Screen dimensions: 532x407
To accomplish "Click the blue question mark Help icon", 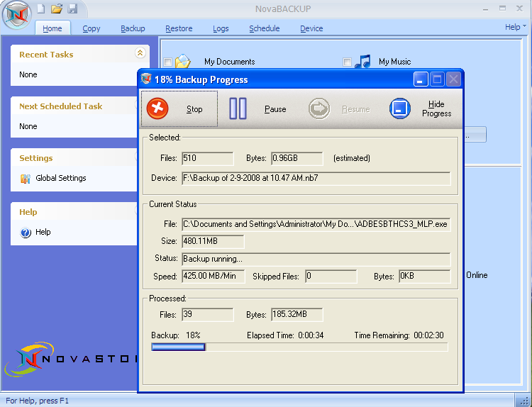I will [26, 233].
